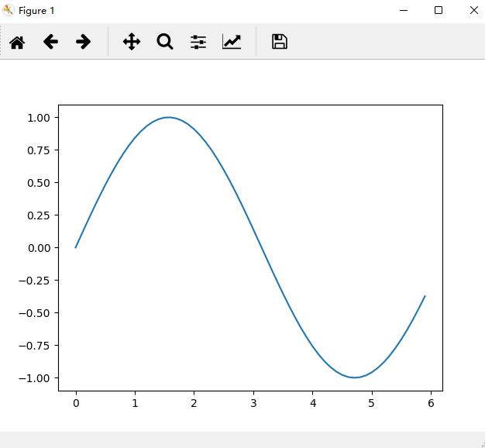
Task: Click the matplotlib icon in the title bar
Action: (x=8, y=10)
